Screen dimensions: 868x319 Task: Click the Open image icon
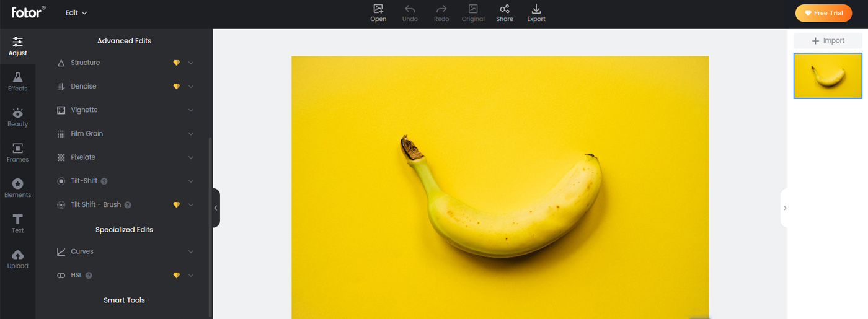pos(378,9)
